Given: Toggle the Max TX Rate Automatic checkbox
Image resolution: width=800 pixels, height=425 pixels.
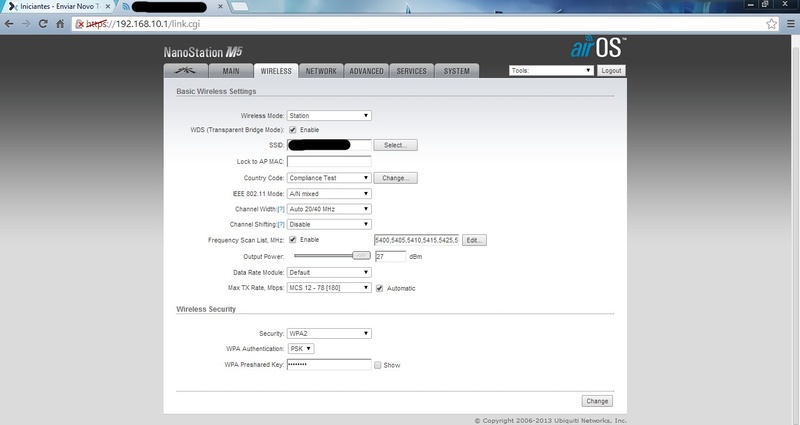Looking at the screenshot, I should (380, 288).
